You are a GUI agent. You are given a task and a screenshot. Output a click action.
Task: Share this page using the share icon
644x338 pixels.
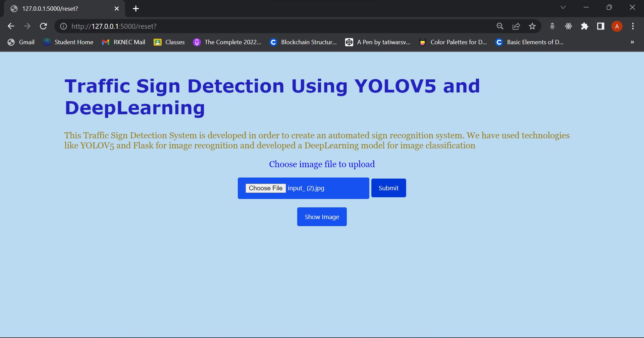[x=516, y=26]
